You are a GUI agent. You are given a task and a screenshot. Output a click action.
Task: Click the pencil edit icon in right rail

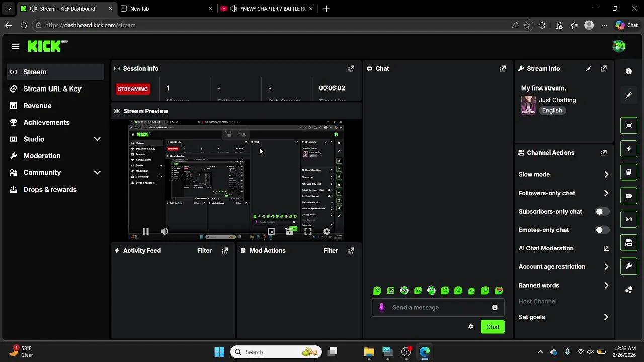point(629,95)
